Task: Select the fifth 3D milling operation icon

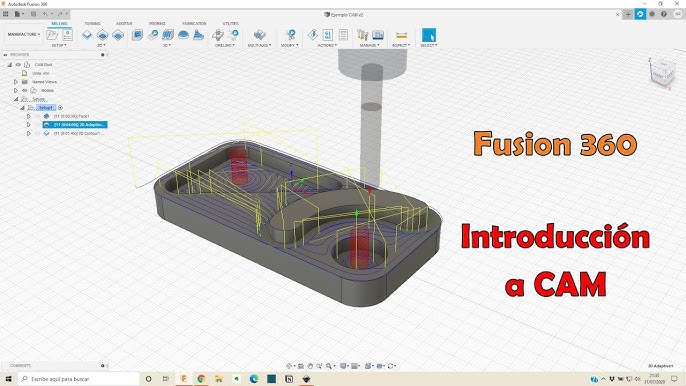Action: pos(198,35)
